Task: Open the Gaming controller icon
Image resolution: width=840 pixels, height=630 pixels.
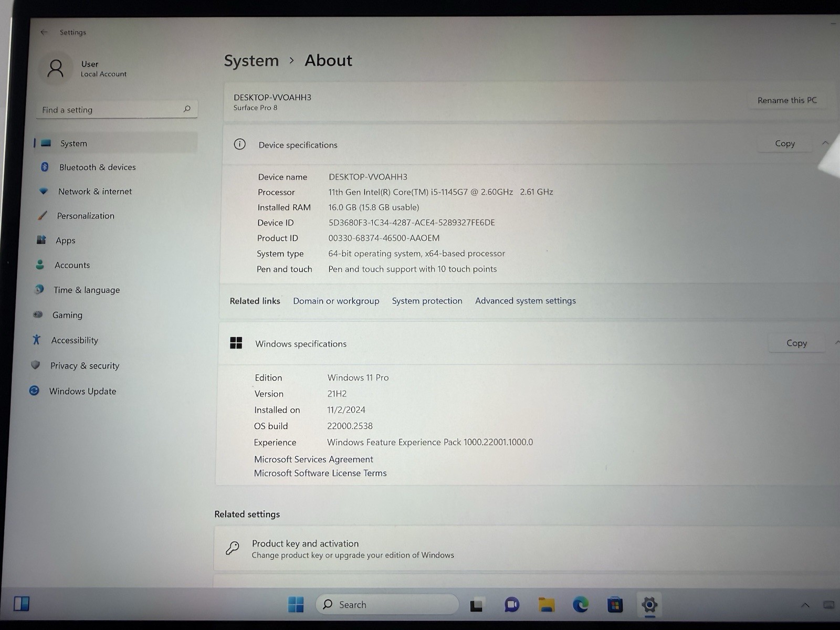Action: point(38,314)
